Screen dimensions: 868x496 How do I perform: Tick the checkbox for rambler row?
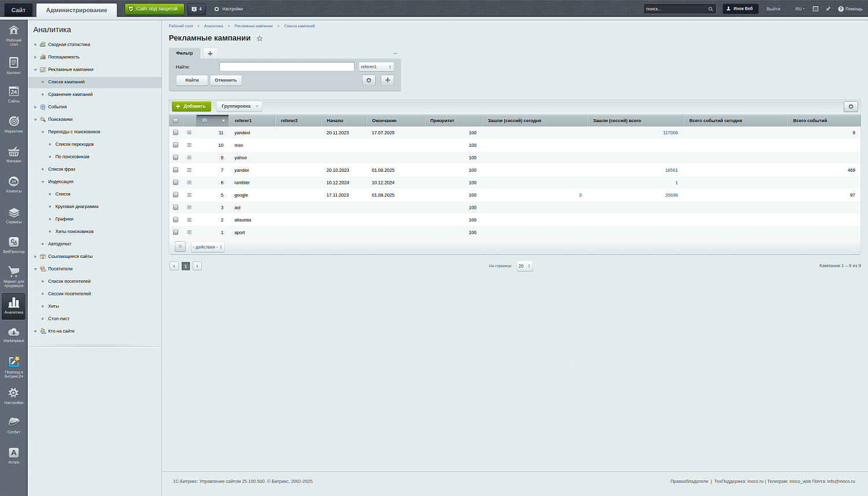point(176,183)
